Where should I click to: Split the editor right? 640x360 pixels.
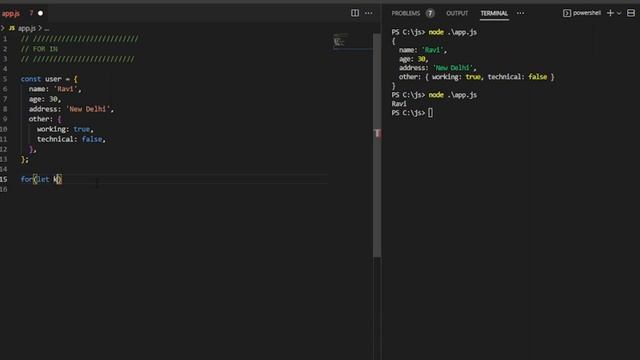(x=355, y=13)
